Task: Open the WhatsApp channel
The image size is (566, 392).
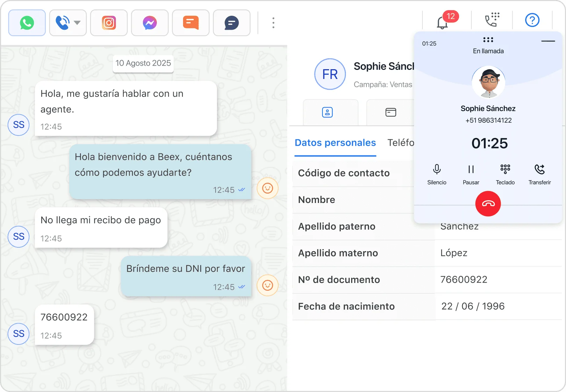Action: click(27, 23)
